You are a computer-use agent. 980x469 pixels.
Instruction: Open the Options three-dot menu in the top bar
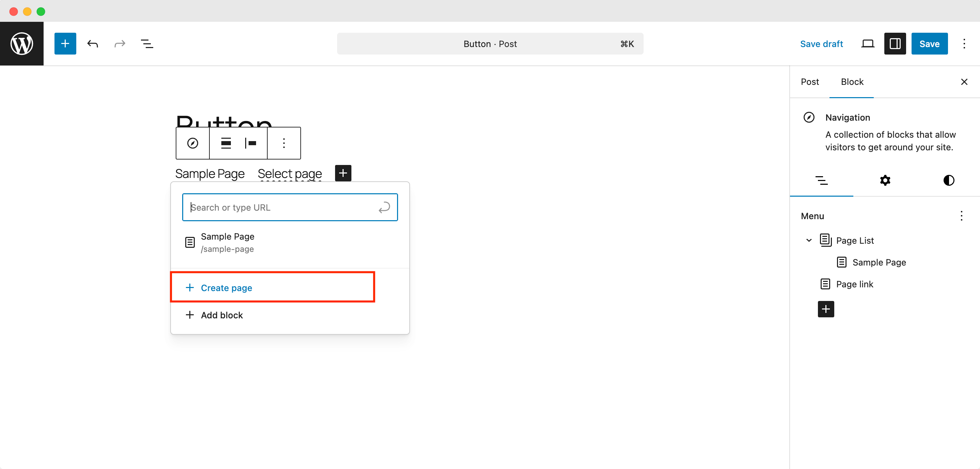pos(964,44)
